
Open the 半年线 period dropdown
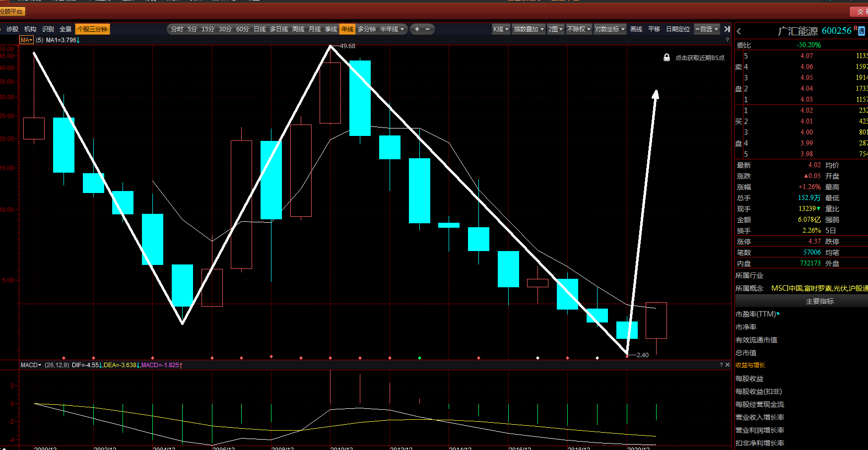[x=392, y=29]
